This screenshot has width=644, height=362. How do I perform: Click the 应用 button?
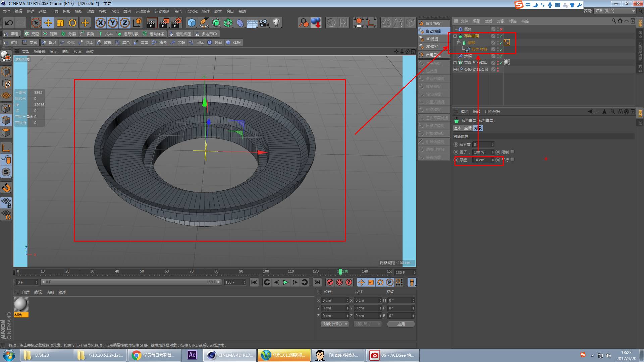point(401,324)
